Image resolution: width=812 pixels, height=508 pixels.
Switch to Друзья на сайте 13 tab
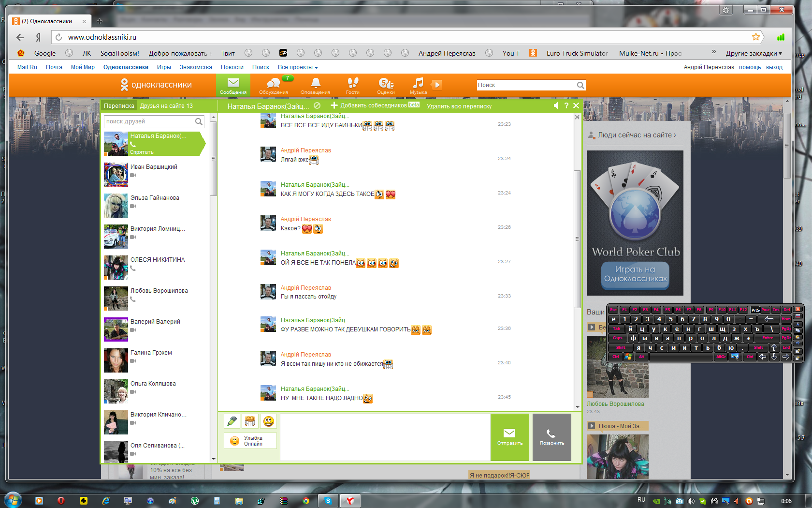166,106
